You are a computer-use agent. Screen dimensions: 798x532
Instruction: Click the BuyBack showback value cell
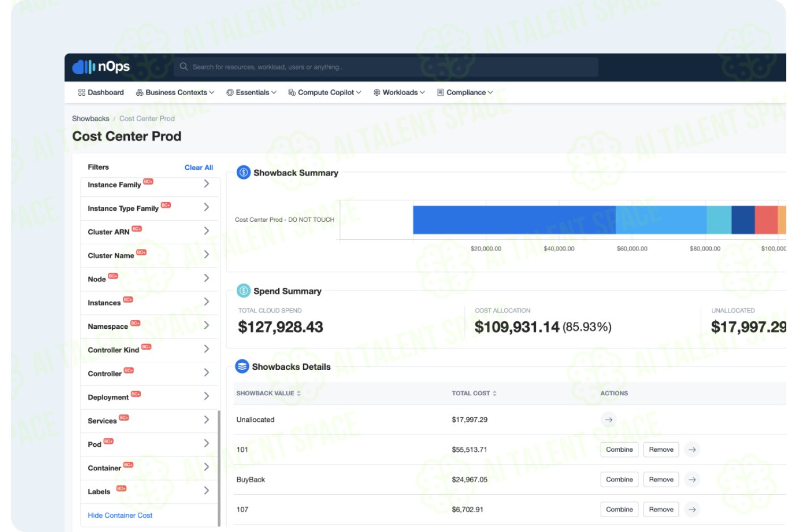click(x=251, y=479)
